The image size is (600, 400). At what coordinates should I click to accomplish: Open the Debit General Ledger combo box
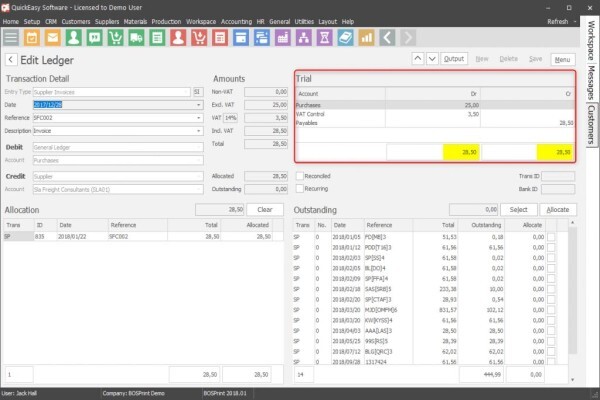(118, 147)
